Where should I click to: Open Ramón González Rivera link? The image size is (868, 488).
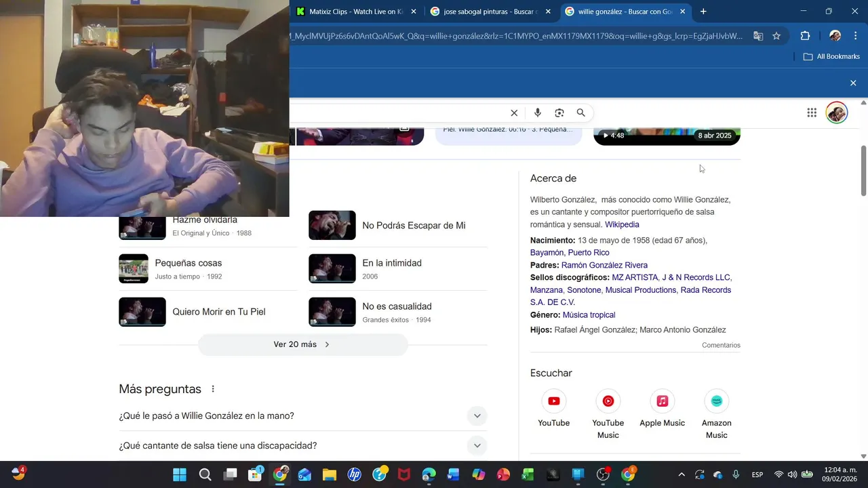coord(604,265)
